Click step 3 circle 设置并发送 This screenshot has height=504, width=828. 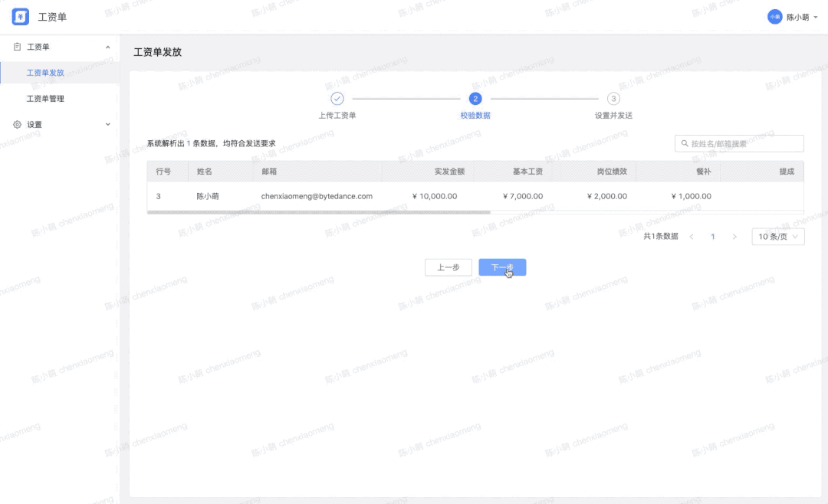pyautogui.click(x=613, y=99)
